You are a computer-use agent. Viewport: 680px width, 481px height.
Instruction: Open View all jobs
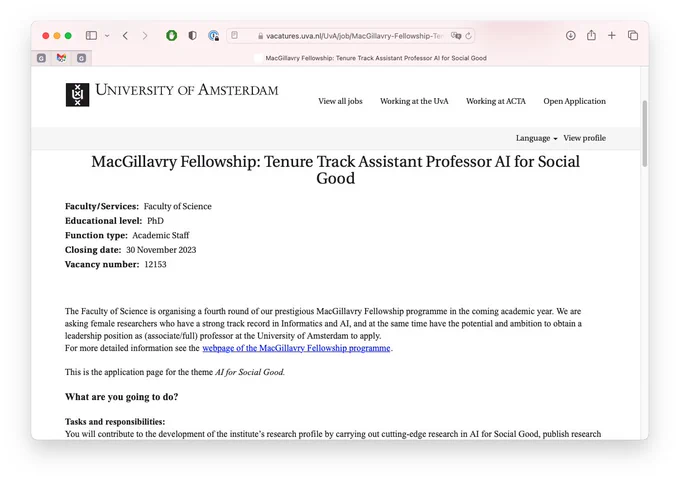coord(340,101)
